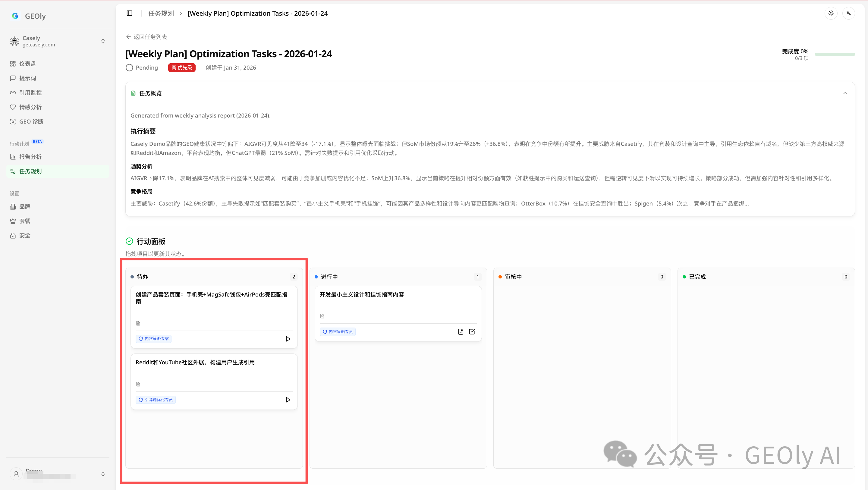Click the page title Weekly Plan heading
The height and width of the screenshot is (490, 868).
228,54
